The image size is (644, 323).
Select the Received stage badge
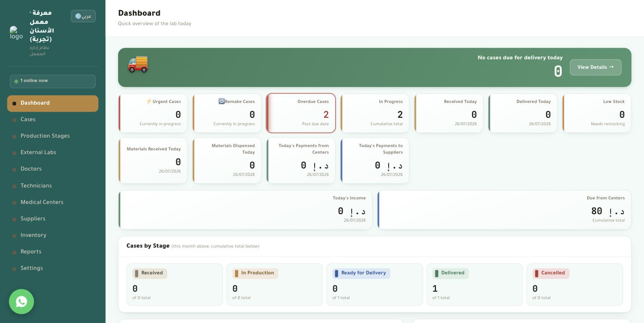click(150, 273)
